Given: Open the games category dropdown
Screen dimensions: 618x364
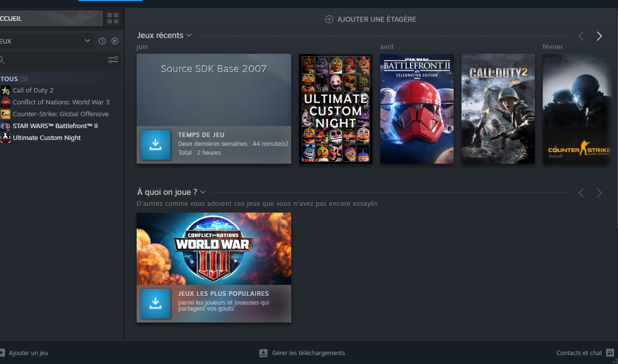Looking at the screenshot, I should [47, 41].
